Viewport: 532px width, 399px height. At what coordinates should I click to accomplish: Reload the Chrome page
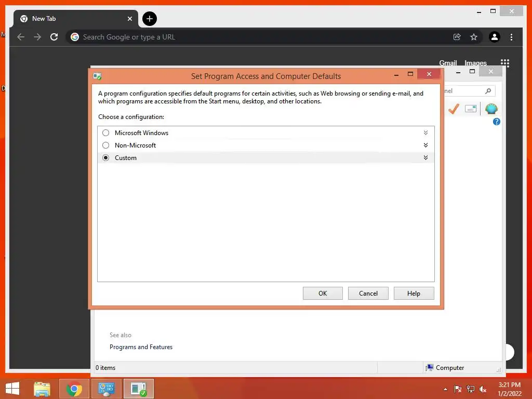(x=54, y=37)
